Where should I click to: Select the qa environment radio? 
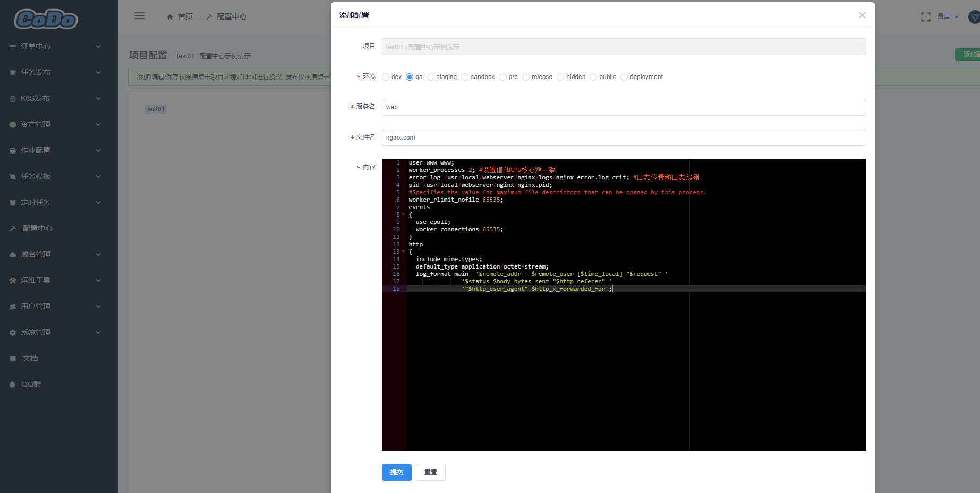point(410,77)
